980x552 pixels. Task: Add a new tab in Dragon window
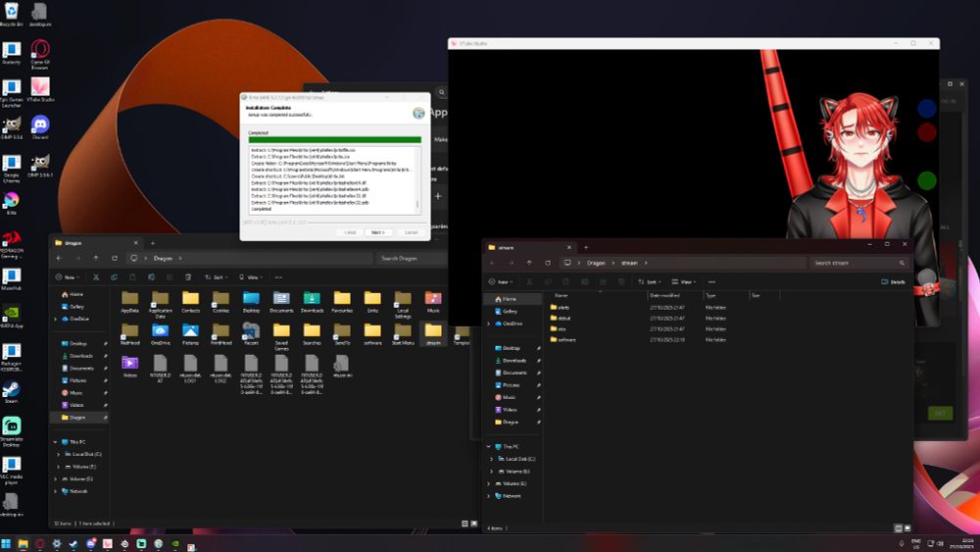(153, 243)
